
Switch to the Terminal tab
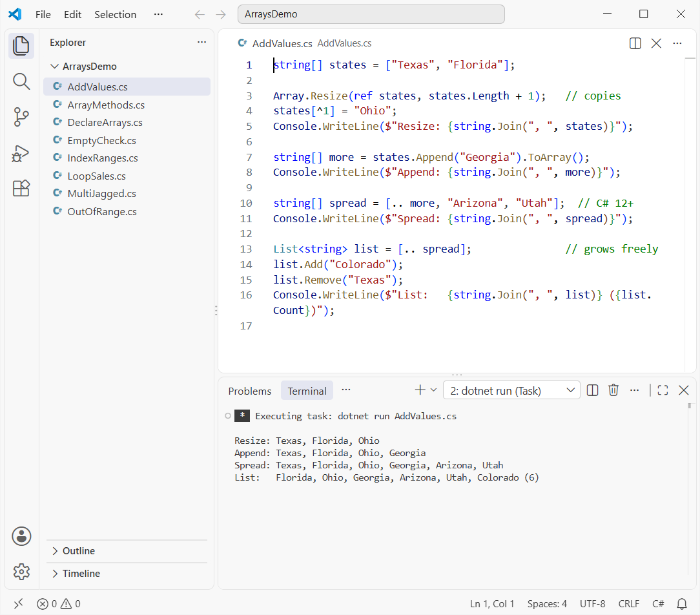tap(307, 391)
